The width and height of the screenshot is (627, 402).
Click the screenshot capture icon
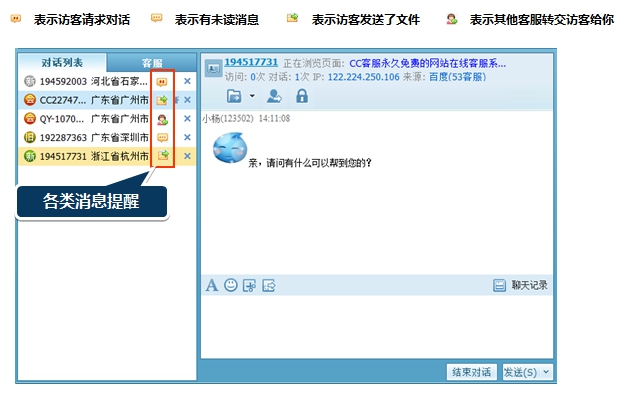250,286
